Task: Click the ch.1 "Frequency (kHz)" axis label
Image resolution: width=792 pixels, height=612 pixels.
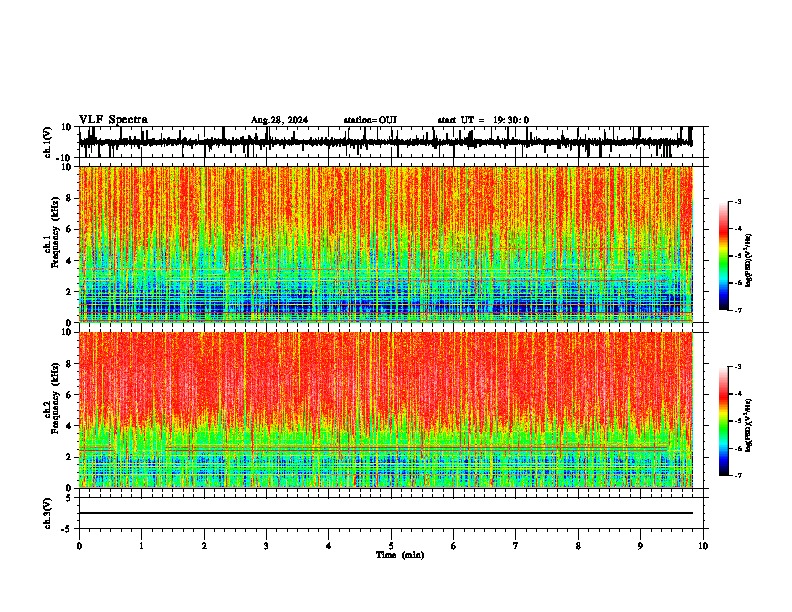Action: (55, 232)
